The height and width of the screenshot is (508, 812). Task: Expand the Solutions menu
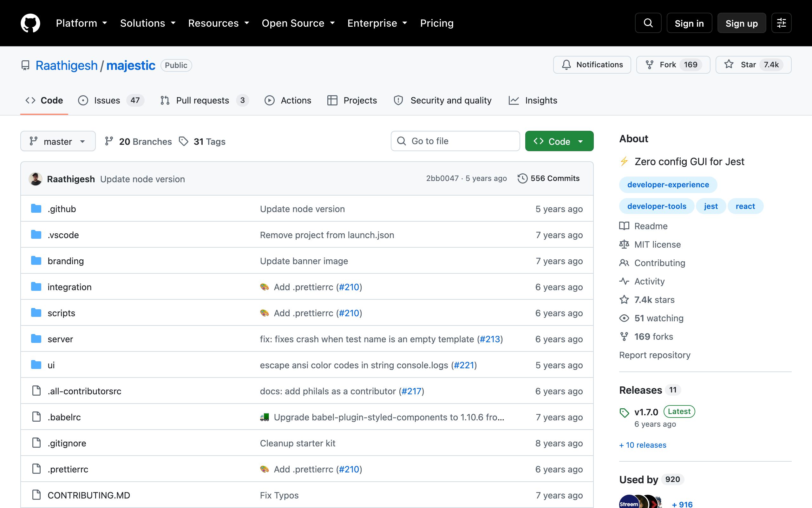(148, 23)
